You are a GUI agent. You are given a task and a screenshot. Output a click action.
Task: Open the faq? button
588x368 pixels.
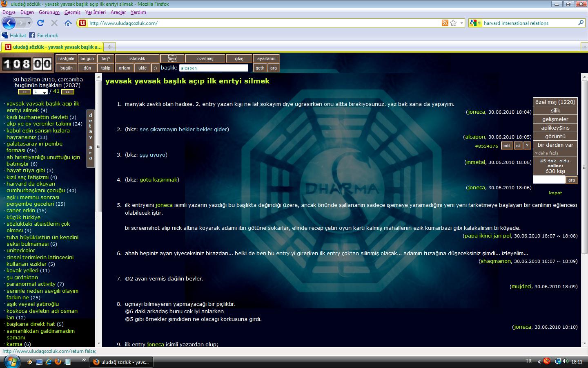[x=106, y=59]
